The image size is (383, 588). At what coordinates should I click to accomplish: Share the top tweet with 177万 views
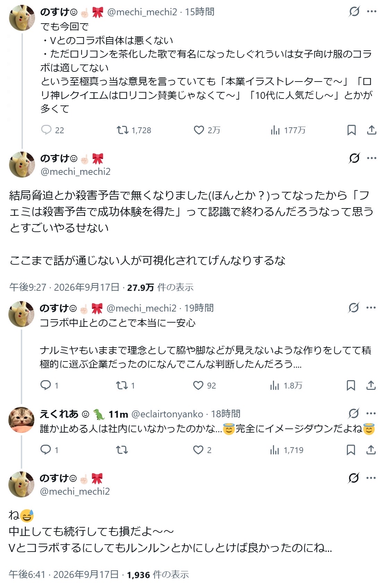372,130
